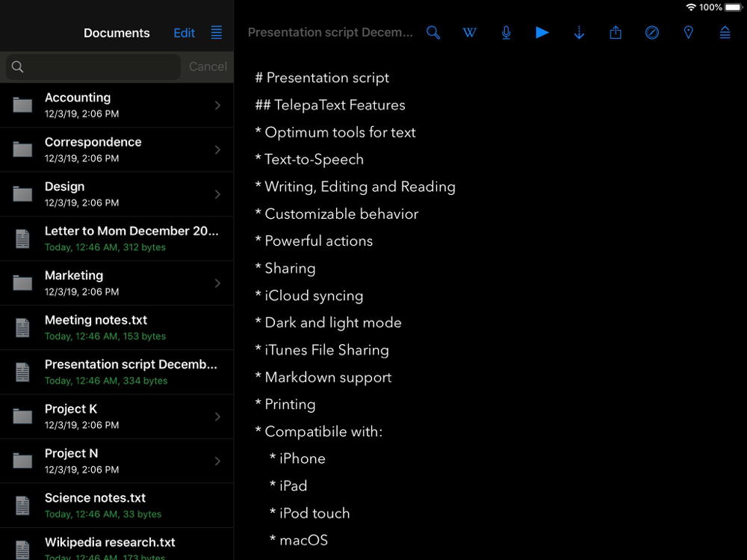The height and width of the screenshot is (560, 747).
Task: Place cursor in '## TelepaText Features' line
Action: [330, 105]
